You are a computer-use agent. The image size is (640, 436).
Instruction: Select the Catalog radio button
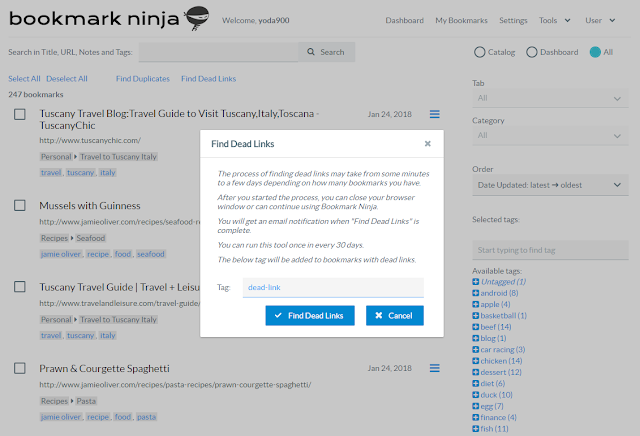pyautogui.click(x=480, y=52)
